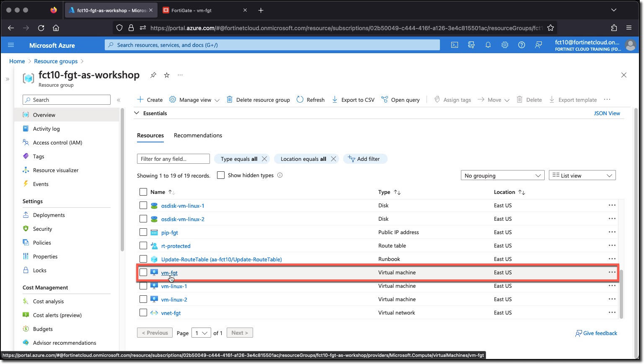Screen dimensions: 644x364
Task: Open the Firefox extensions icon
Action: (614, 28)
